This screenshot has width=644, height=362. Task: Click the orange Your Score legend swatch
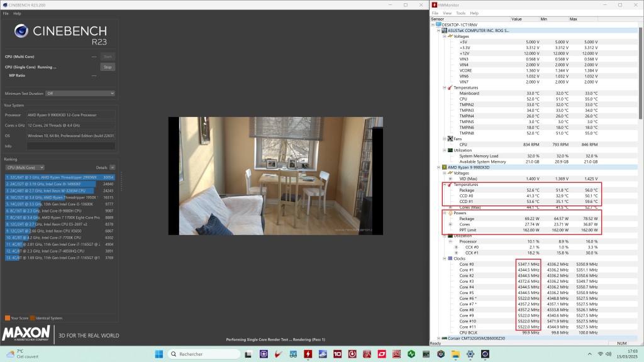[8, 318]
